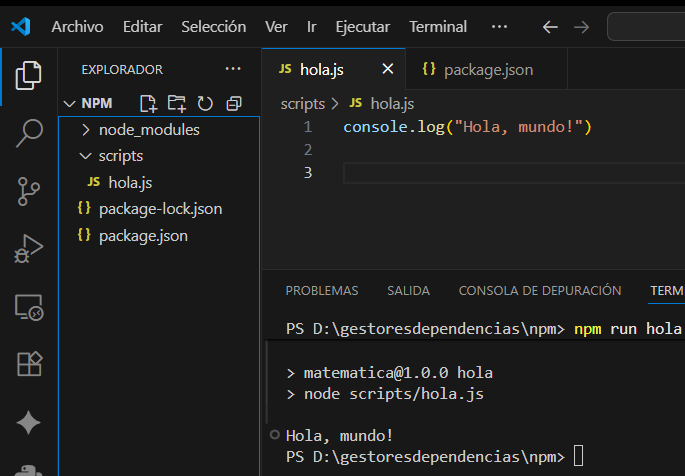Switch to the PROBLEMAS panel tab
Viewport: 685px width, 476px height.
[322, 291]
